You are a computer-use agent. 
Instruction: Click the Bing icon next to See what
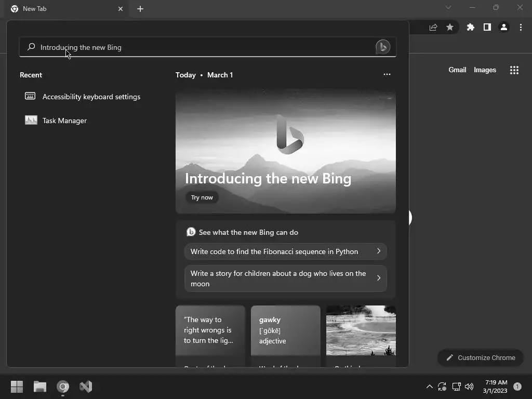point(191,232)
